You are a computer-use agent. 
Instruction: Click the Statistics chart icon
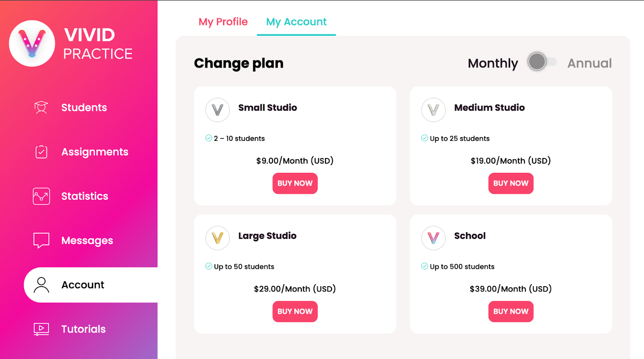(41, 196)
